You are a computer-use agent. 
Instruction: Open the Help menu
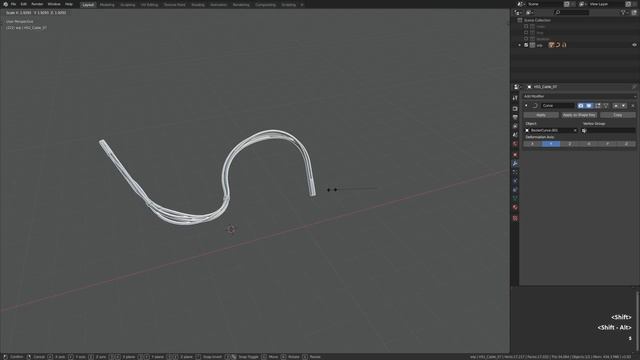pyautogui.click(x=69, y=4)
